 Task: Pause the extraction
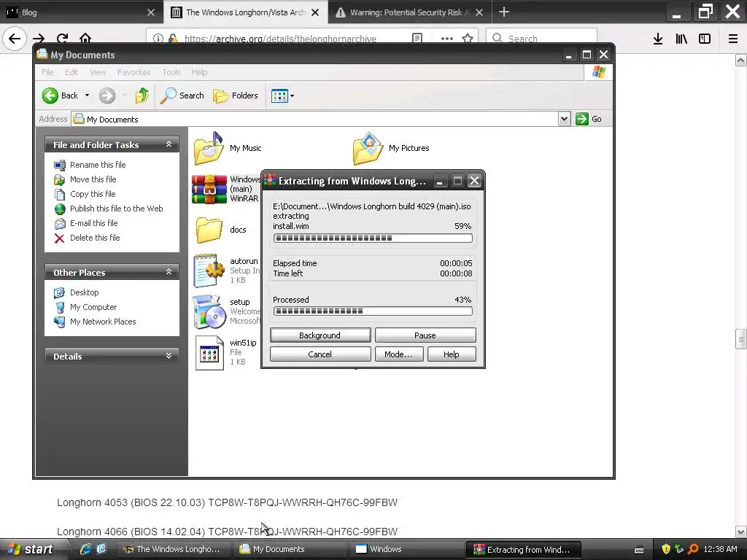pos(425,335)
